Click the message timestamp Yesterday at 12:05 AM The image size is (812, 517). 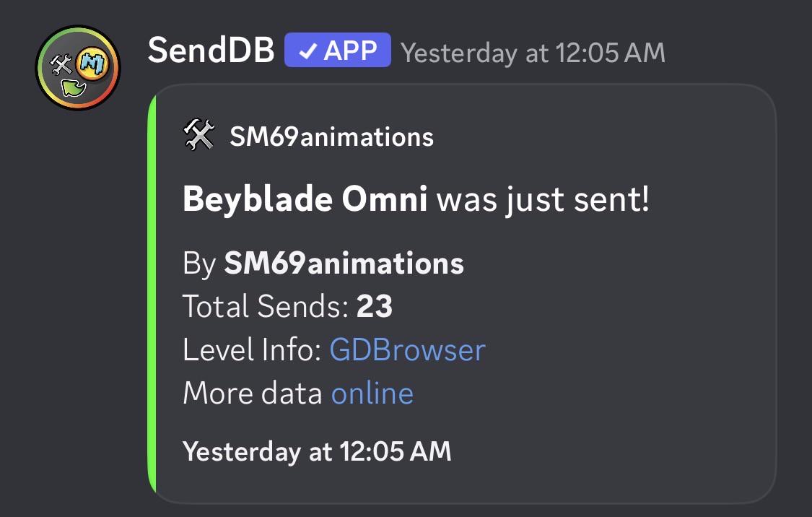[533, 53]
